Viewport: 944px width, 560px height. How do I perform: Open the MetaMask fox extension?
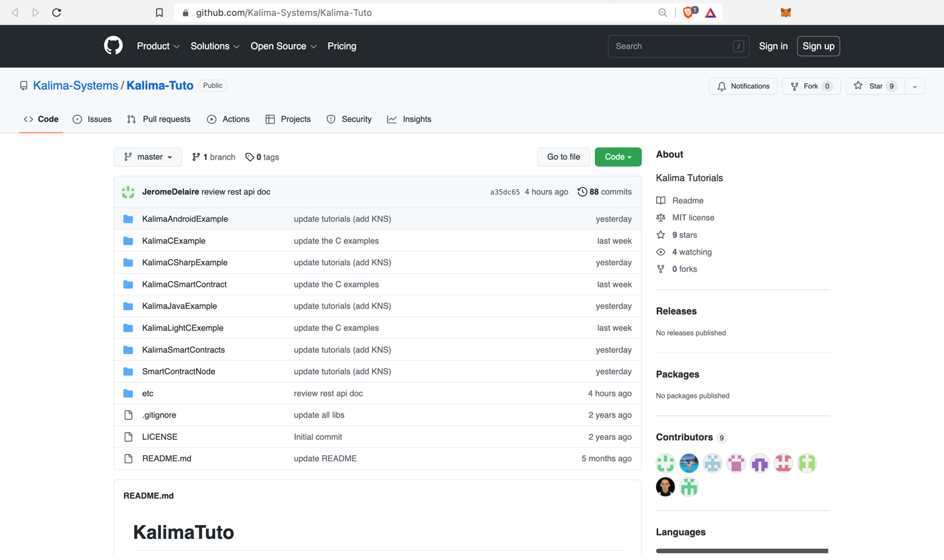coord(786,13)
